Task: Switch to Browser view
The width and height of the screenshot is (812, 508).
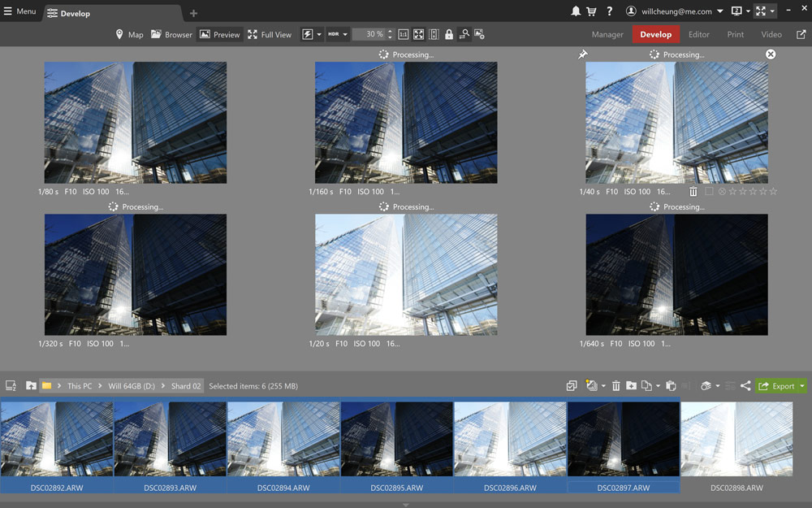Action: coord(171,34)
